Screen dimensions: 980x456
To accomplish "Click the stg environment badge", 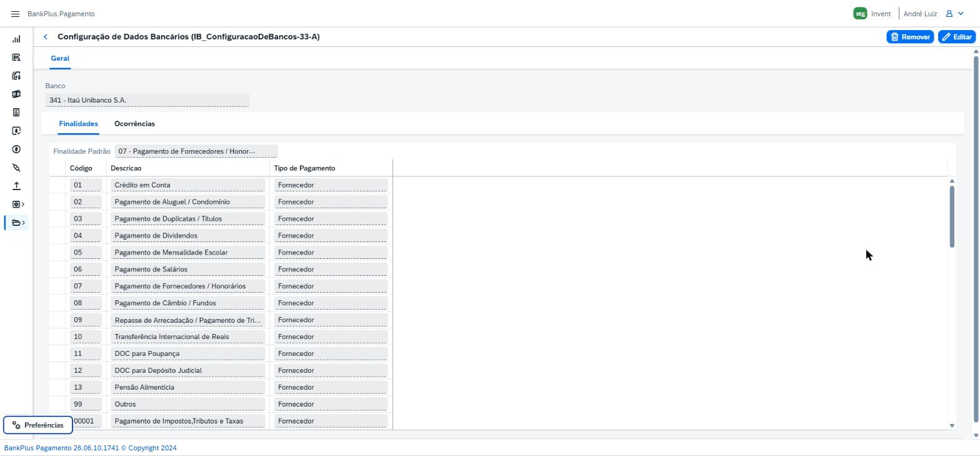I will (860, 14).
